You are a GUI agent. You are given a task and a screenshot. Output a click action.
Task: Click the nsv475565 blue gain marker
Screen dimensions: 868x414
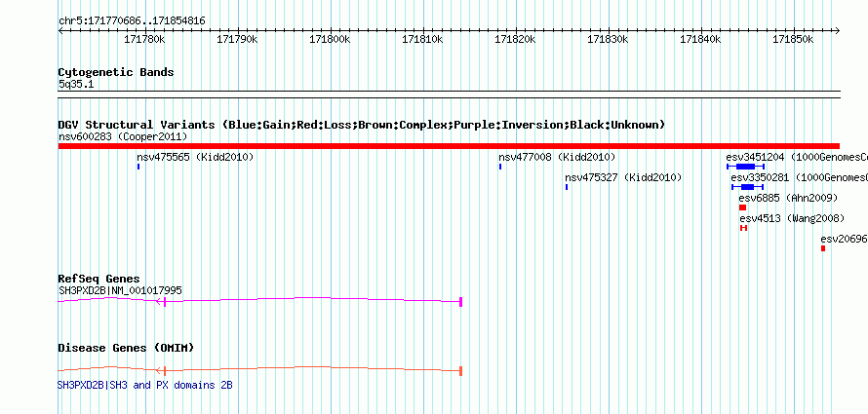pyautogui.click(x=138, y=167)
